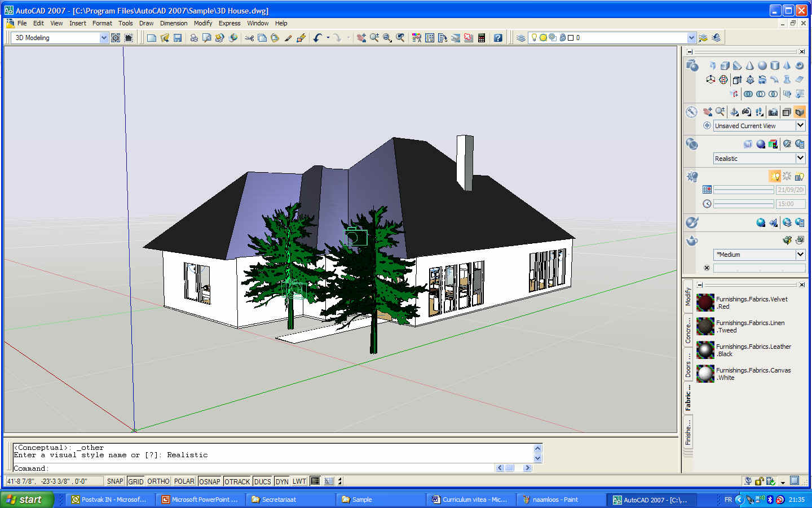The image size is (812, 508).
Task: Click the Create Camera icon in dashboard
Action: 773,112
